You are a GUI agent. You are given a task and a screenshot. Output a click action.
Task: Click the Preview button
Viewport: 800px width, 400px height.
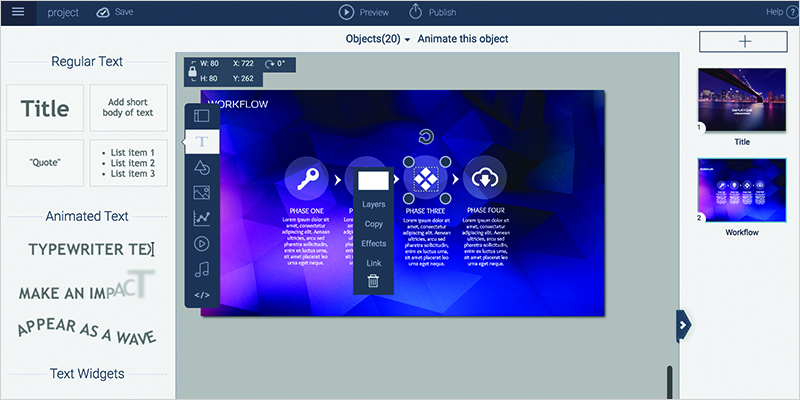pyautogui.click(x=364, y=12)
